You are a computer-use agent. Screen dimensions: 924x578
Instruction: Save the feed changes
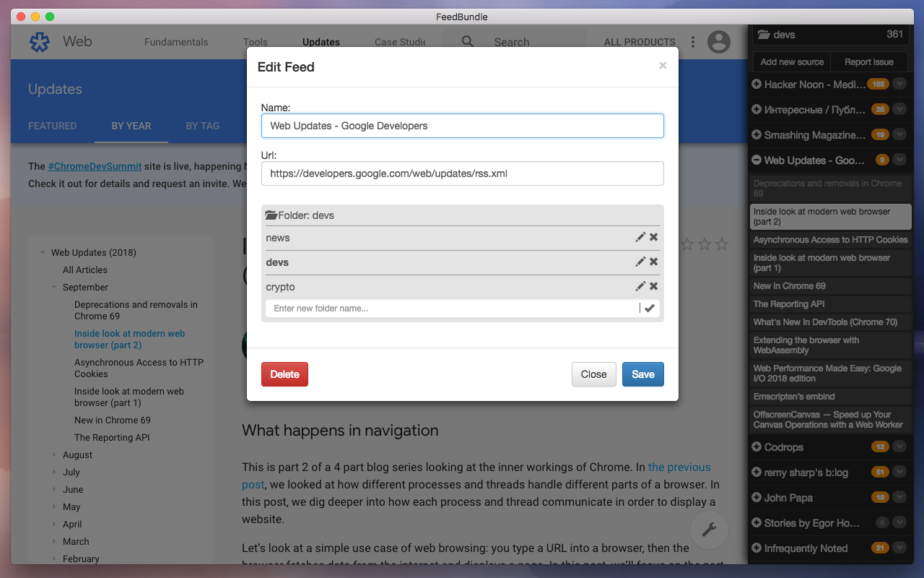(x=643, y=374)
